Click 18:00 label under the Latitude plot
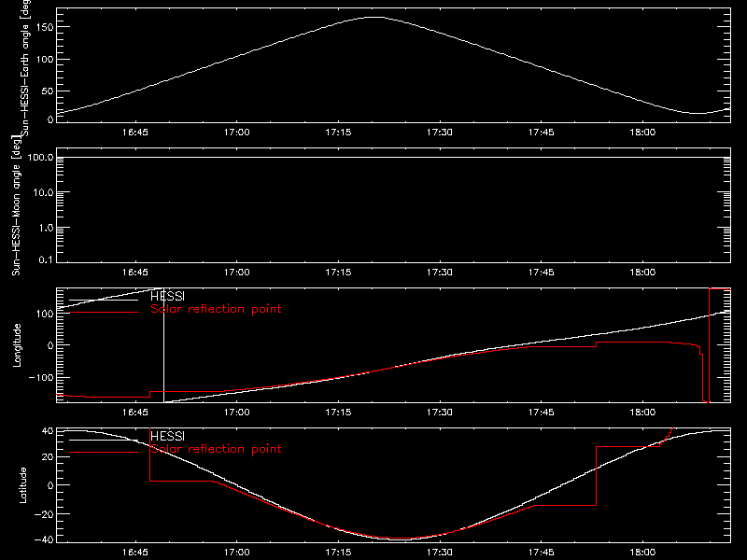This screenshot has height=560, width=747. point(642,553)
